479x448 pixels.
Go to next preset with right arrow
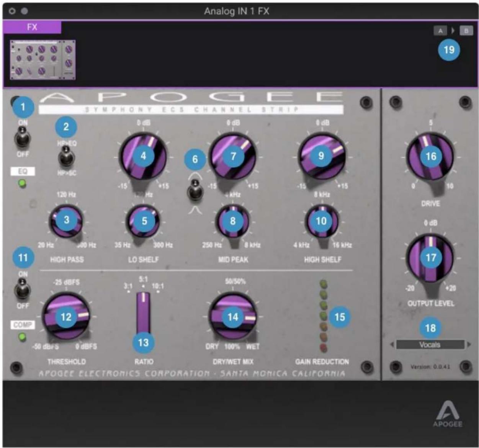[x=469, y=345]
